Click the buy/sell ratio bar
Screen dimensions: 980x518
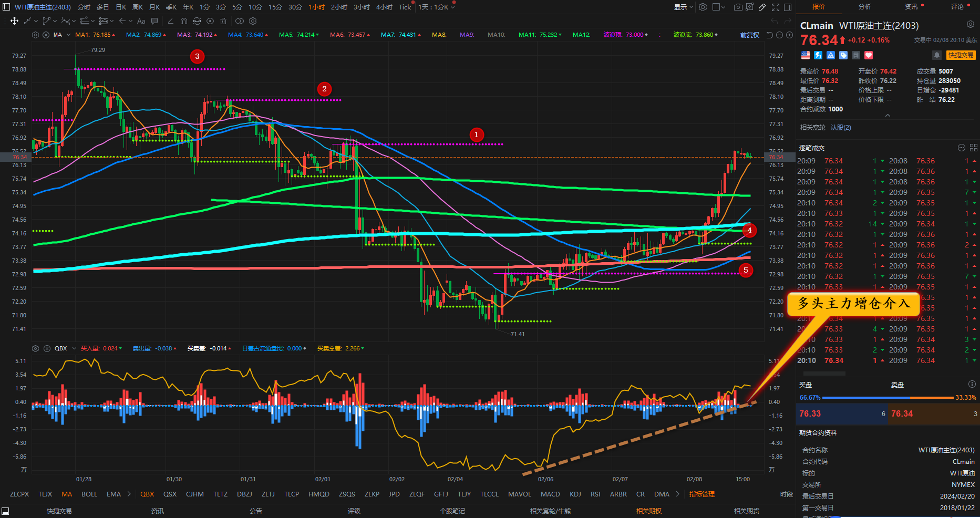coord(888,398)
